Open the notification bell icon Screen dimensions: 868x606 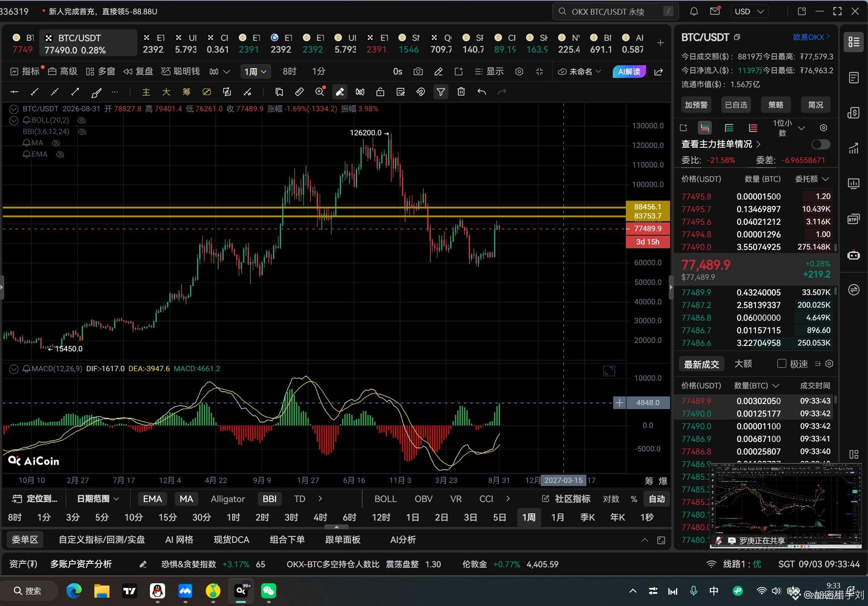pyautogui.click(x=694, y=11)
